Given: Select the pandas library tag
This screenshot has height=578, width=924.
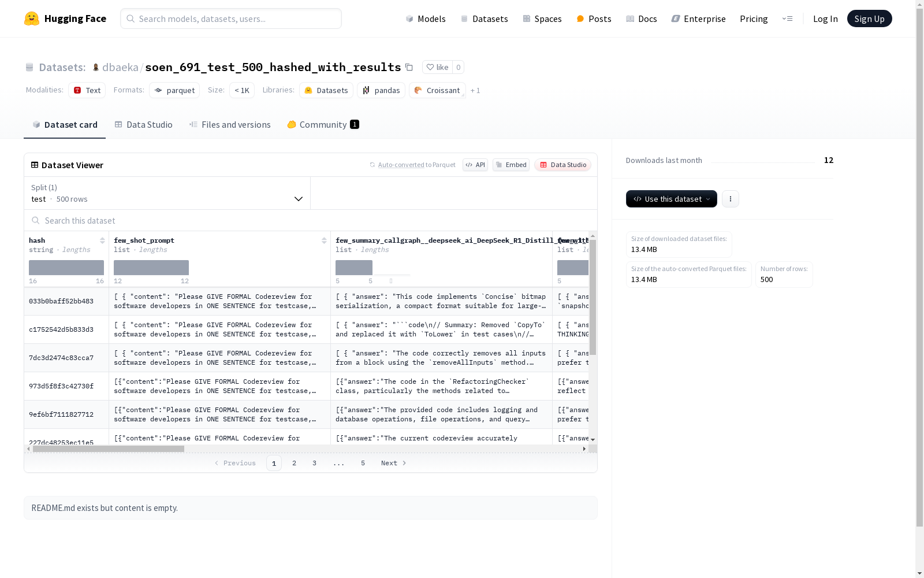Looking at the screenshot, I should coord(381,90).
